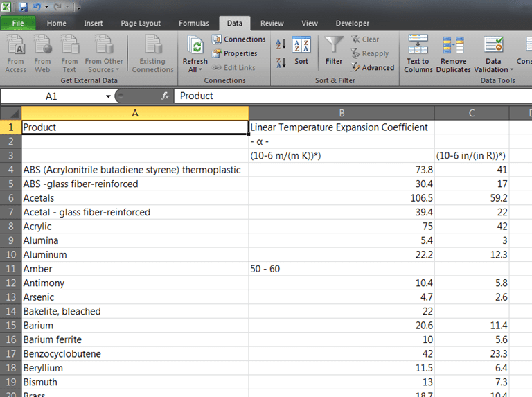Import data From Access
The height and width of the screenshot is (397, 532).
(x=16, y=53)
